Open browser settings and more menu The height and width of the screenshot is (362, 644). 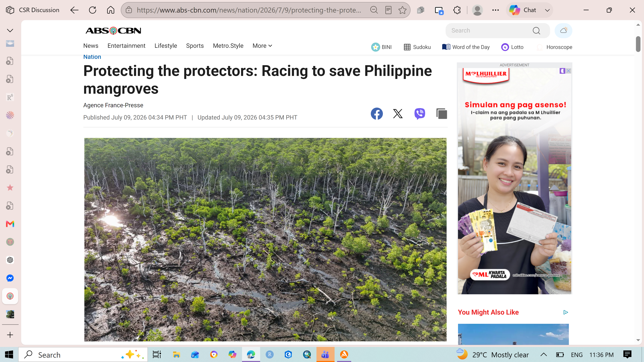tap(496, 10)
